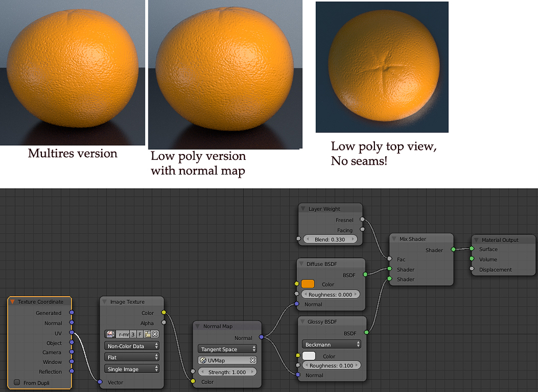This screenshot has height=392, width=538.
Task: Collapse the Mix Shader node
Action: [x=394, y=238]
